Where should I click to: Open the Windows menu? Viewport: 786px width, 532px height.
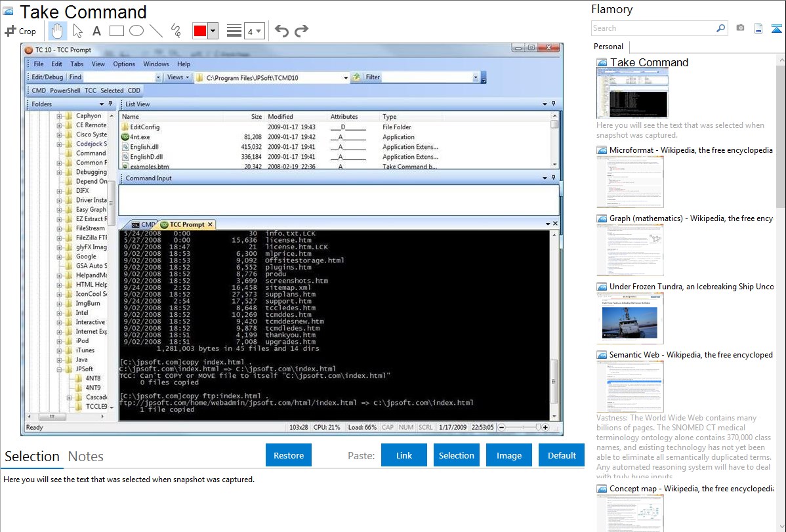tap(156, 64)
